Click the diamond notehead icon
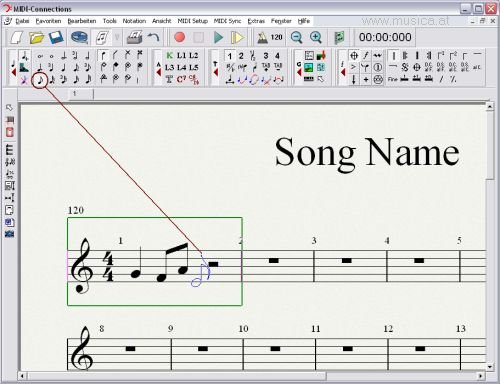Screen dimensions: 500x384 click(x=116, y=67)
